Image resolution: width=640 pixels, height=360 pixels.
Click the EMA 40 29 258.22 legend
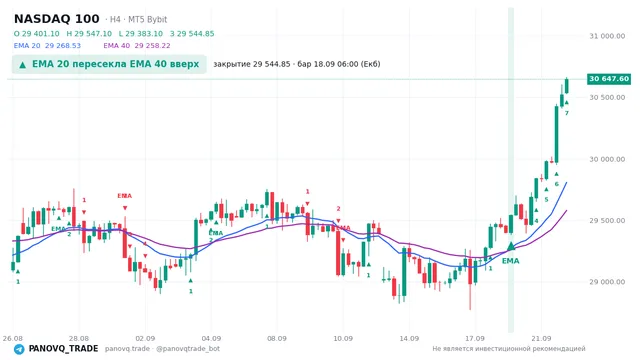pyautogui.click(x=137, y=45)
